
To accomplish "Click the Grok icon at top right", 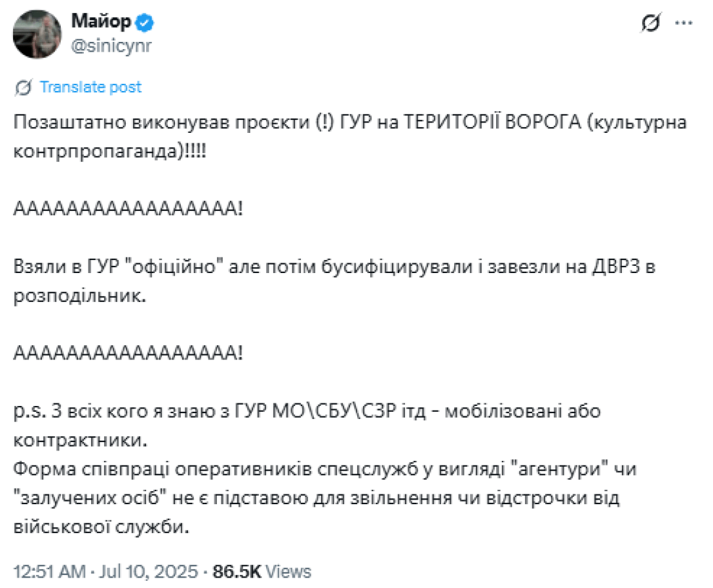I will (x=651, y=24).
